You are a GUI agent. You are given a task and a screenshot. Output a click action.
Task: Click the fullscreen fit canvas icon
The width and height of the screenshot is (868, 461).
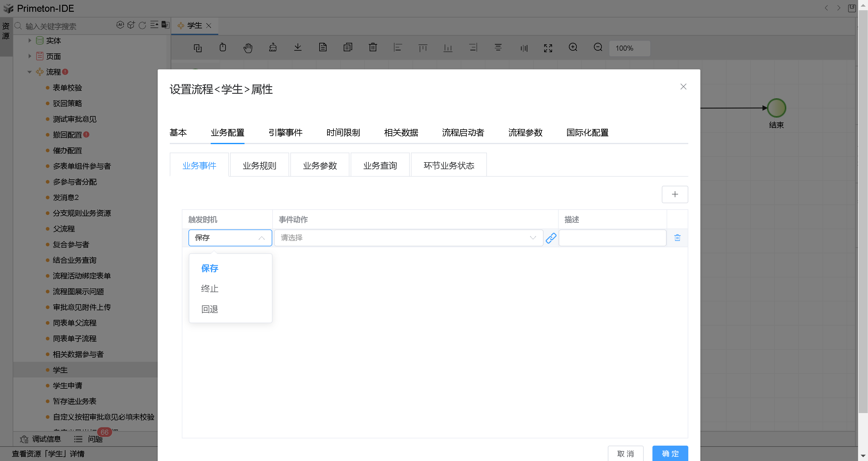[548, 48]
